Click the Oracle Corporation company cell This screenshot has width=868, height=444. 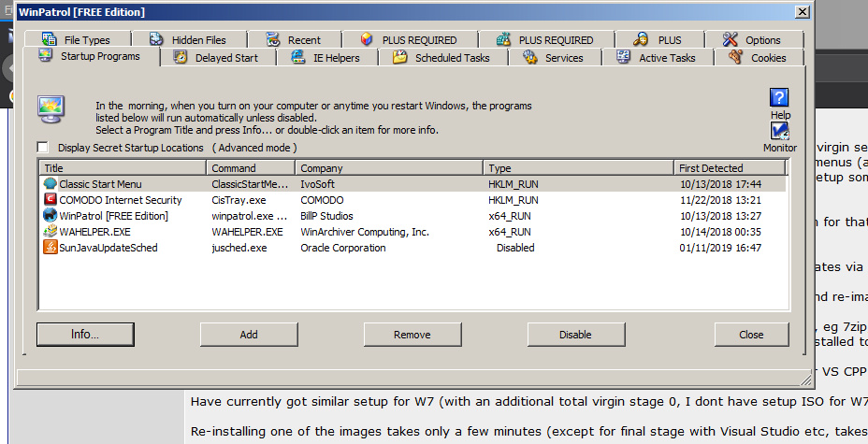343,249
